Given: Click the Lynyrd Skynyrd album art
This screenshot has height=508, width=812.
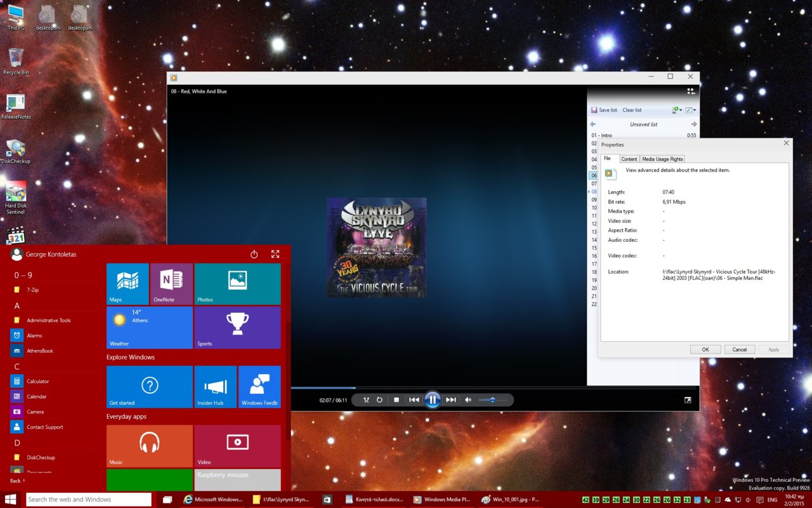Looking at the screenshot, I should pos(377,248).
